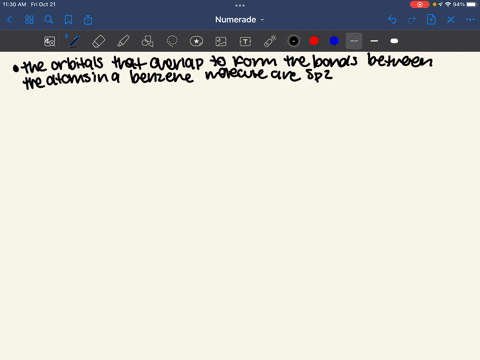Close the editing toolbar with X
This screenshot has width=480, height=360.
pyautogui.click(x=451, y=20)
